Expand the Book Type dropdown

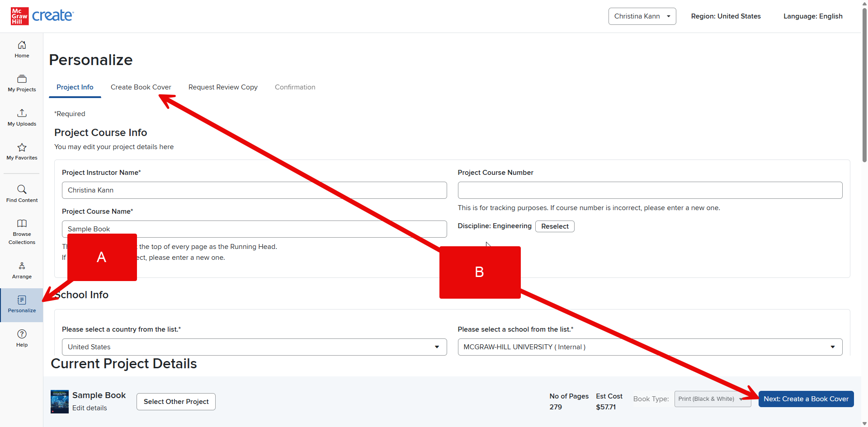pos(712,399)
